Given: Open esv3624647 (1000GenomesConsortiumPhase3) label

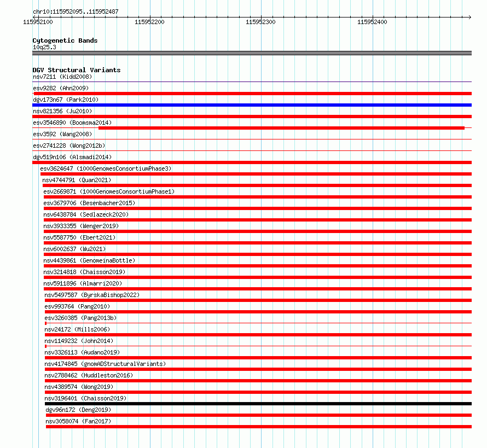Looking at the screenshot, I should (x=106, y=168).
